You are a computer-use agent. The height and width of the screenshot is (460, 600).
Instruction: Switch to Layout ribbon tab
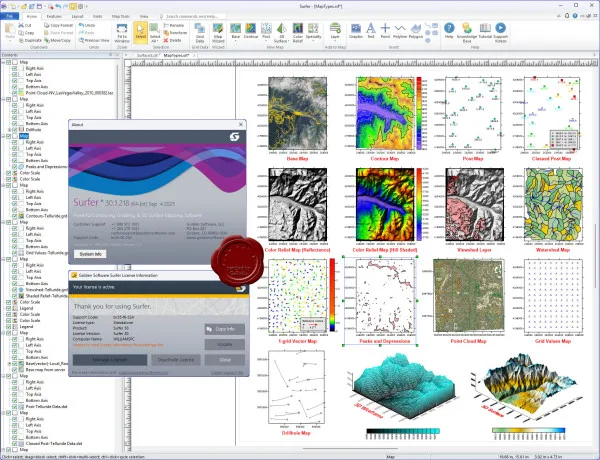point(78,16)
